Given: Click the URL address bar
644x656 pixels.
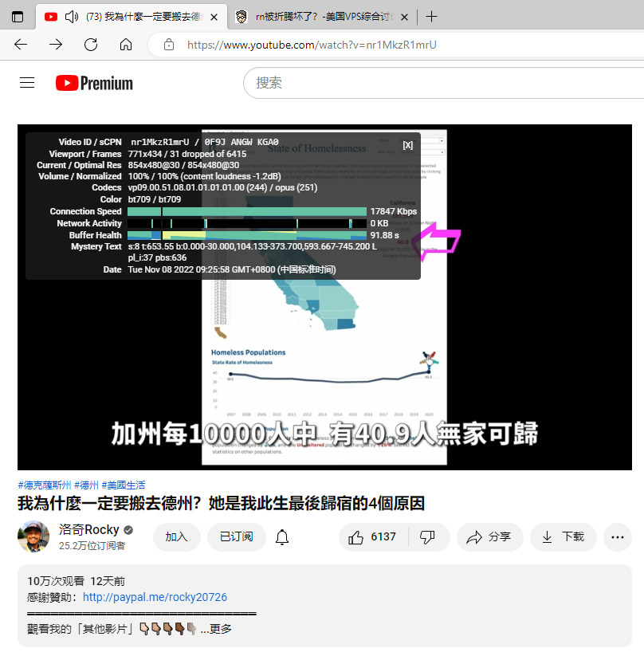Looking at the screenshot, I should click(312, 45).
